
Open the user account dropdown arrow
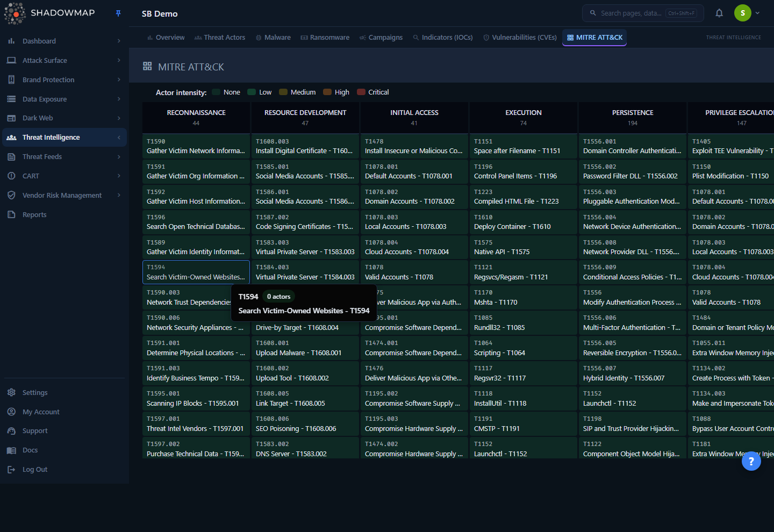(x=757, y=13)
